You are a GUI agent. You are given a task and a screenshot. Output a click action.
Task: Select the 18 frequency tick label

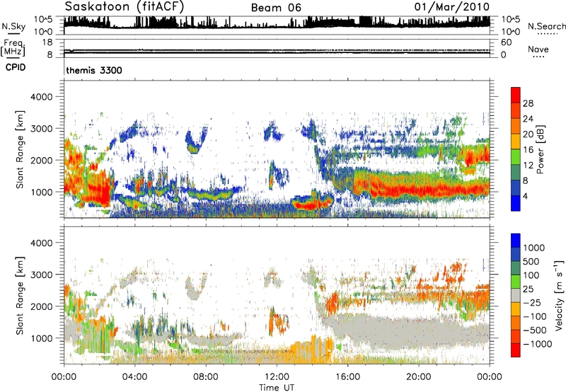point(47,42)
